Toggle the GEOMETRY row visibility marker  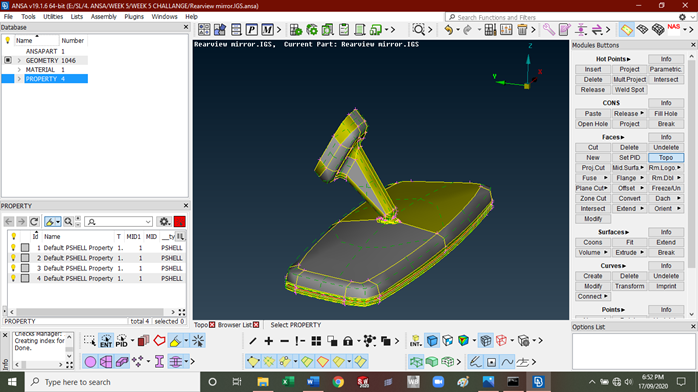point(8,60)
